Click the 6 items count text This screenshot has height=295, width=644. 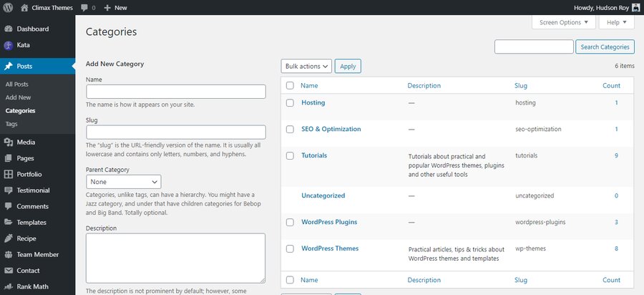[624, 66]
